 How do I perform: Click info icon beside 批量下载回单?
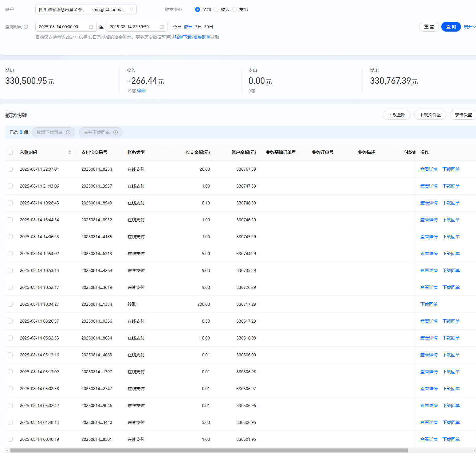[x=68, y=132]
